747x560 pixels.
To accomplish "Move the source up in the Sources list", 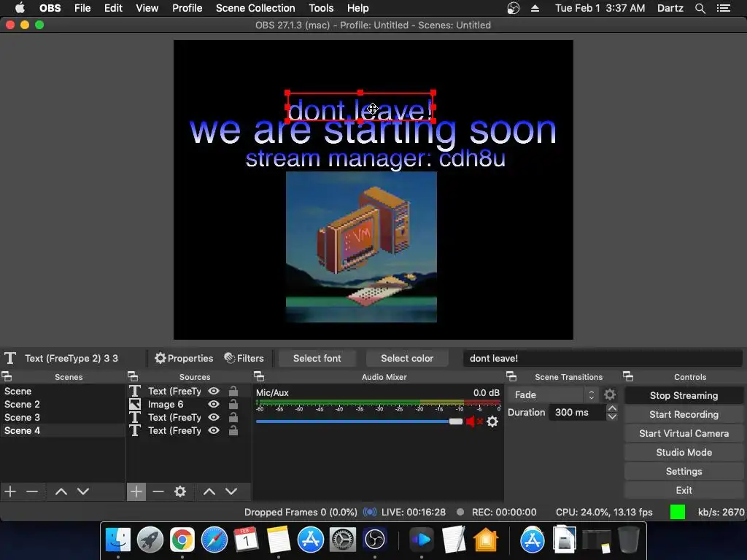I will coord(209,491).
